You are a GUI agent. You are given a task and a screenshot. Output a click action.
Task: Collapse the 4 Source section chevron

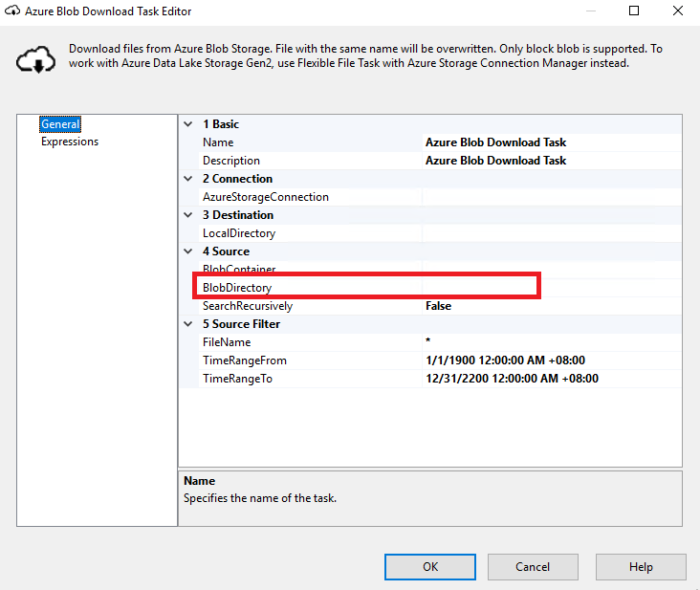pyautogui.click(x=188, y=251)
